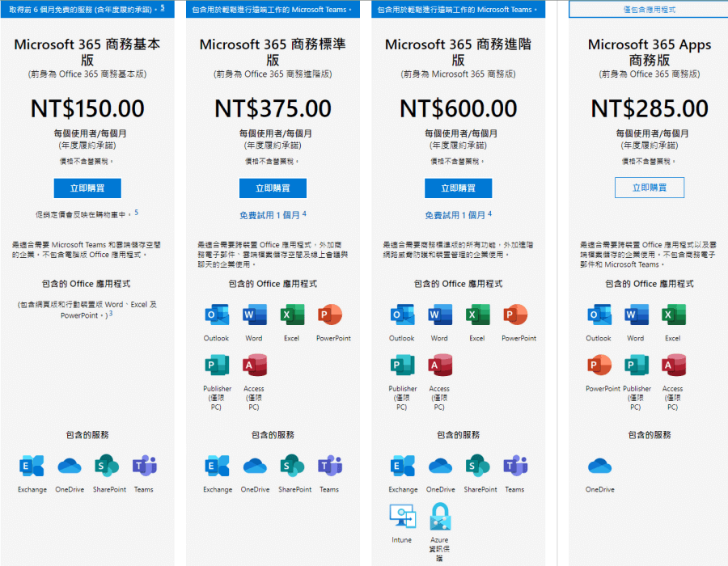
Task: Click the NT$600.00 price
Action: [x=459, y=108]
